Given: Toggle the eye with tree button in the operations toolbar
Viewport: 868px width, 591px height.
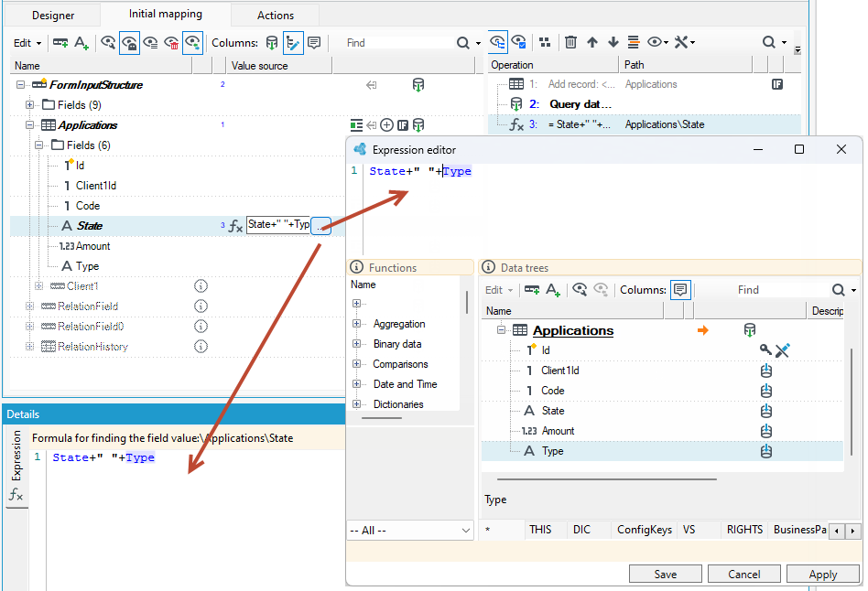Looking at the screenshot, I should (497, 42).
